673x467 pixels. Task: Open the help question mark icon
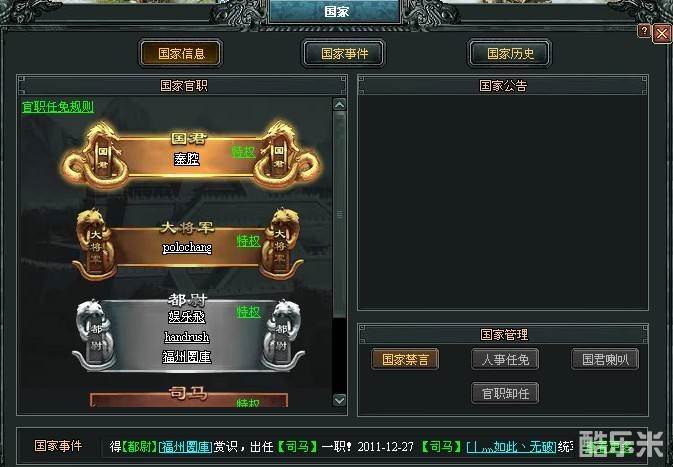(644, 31)
